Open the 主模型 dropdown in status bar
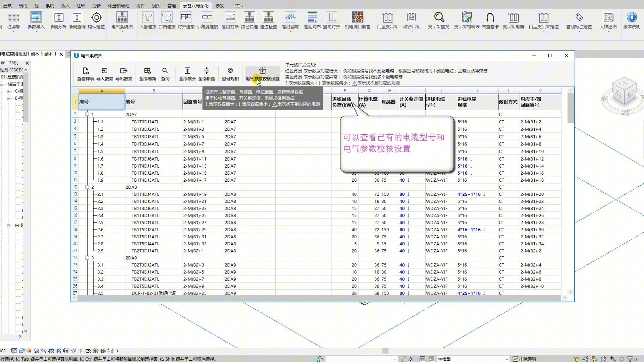The width and height of the screenshot is (644, 362). [506, 359]
